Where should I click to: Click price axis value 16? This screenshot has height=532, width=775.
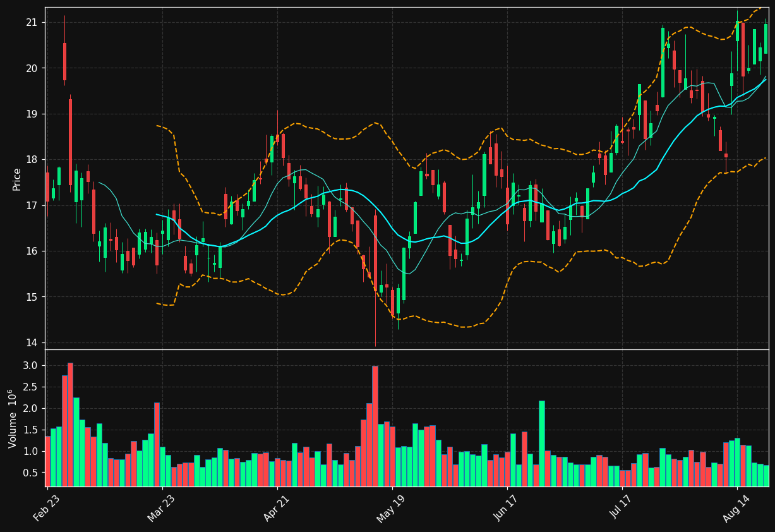[32, 251]
